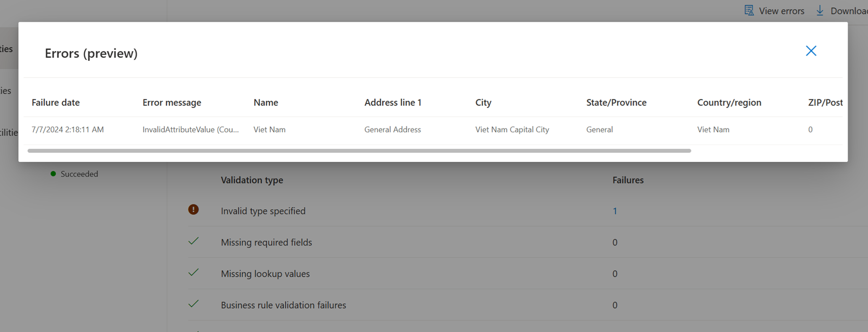This screenshot has height=332, width=868.
Task: Click the Business rule validation checkmark icon
Action: coord(193,303)
